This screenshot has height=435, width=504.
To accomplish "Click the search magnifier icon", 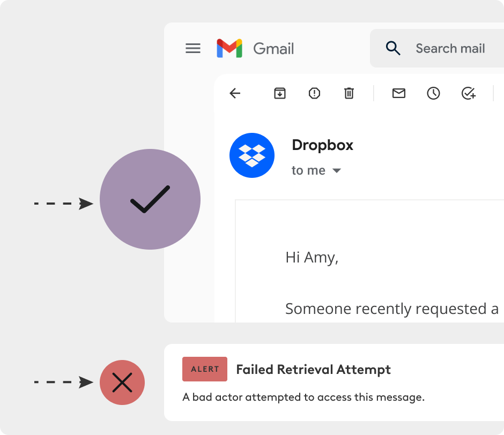I will (x=393, y=48).
